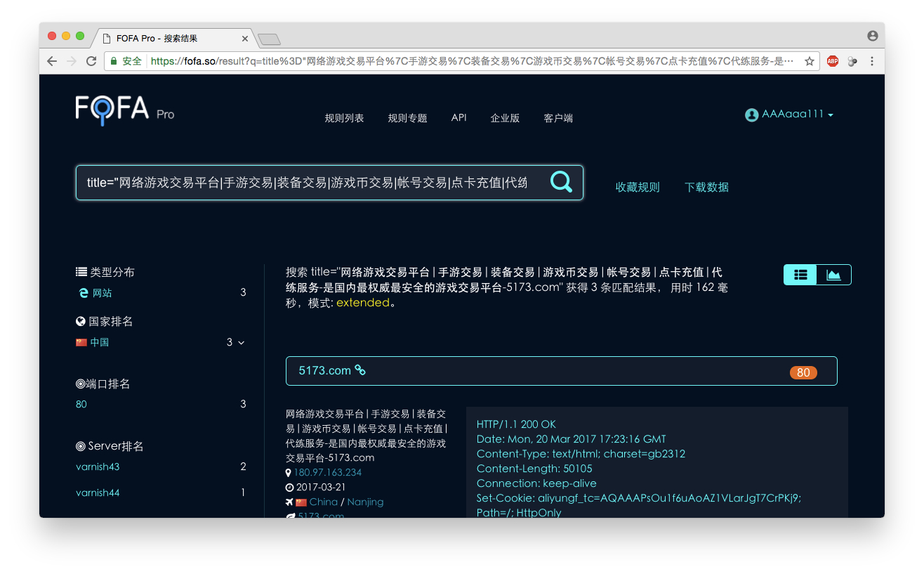Click the FOFA Pro logo
The height and width of the screenshot is (574, 924).
point(125,111)
